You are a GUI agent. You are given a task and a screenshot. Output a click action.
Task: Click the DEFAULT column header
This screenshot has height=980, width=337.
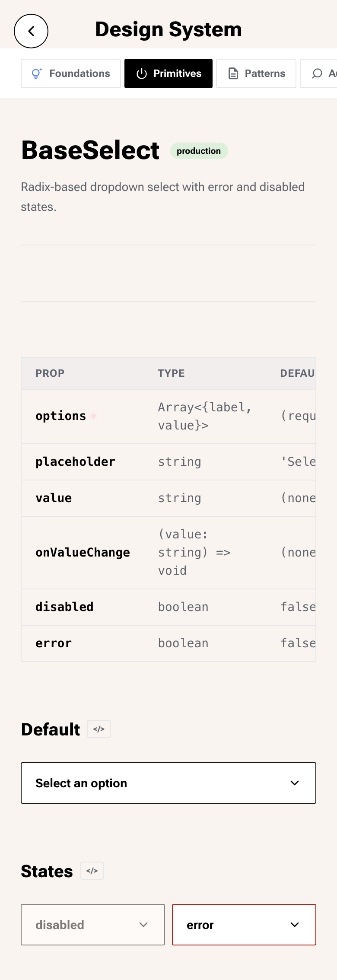pos(298,373)
